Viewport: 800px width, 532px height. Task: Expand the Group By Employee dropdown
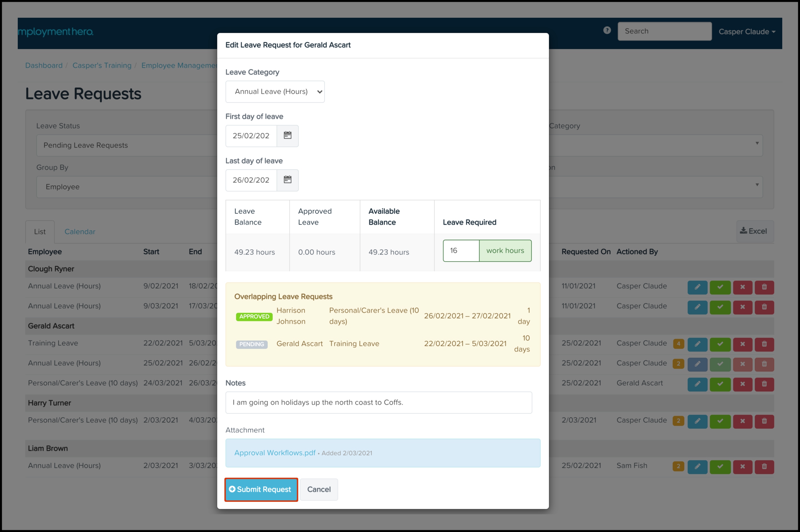pos(126,187)
